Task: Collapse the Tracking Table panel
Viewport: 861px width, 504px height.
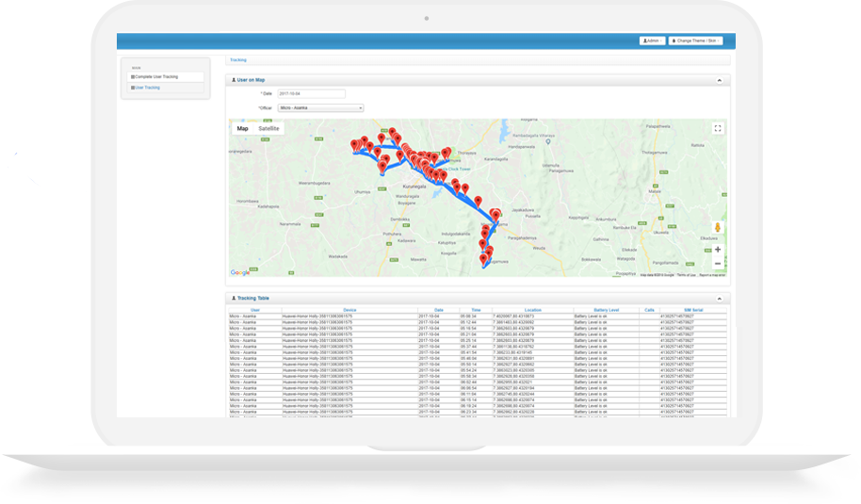Action: coord(721,298)
